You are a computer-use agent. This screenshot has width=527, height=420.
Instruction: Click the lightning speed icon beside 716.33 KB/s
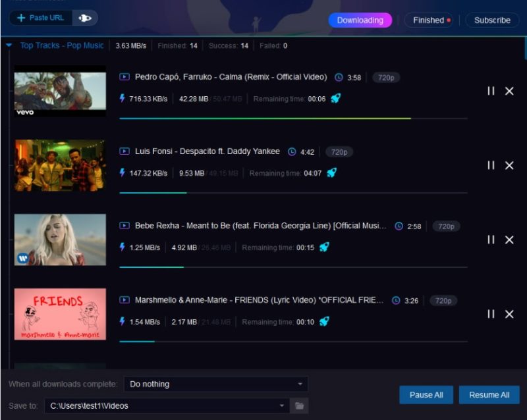[x=123, y=98]
